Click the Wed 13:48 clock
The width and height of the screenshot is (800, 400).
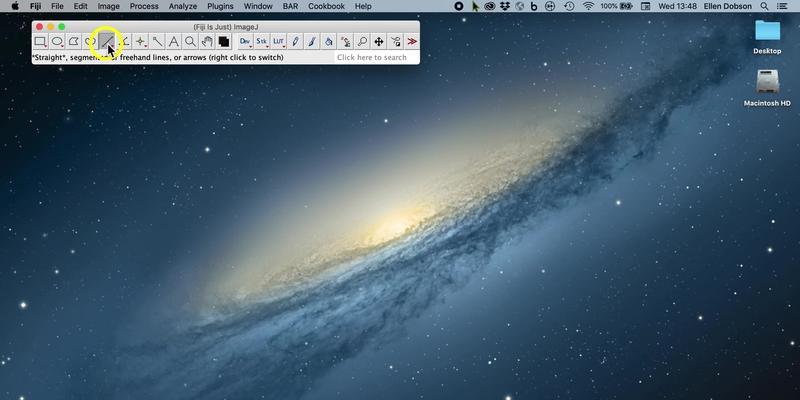(677, 6)
